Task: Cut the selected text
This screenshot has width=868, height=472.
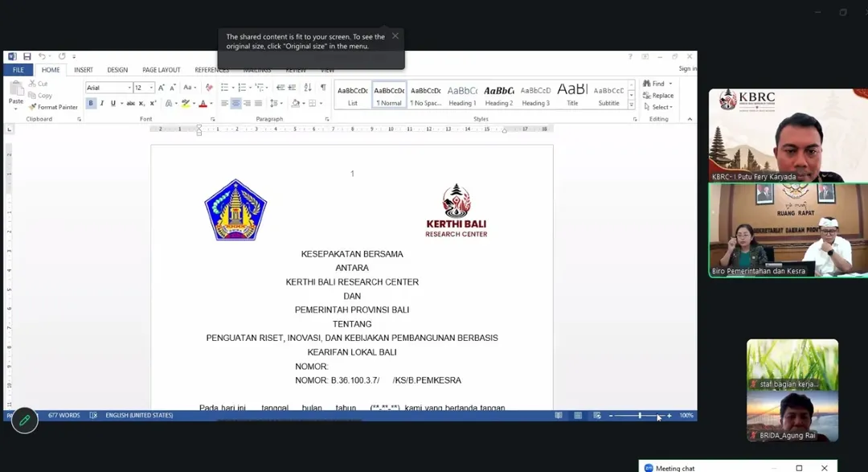Action: pos(39,84)
